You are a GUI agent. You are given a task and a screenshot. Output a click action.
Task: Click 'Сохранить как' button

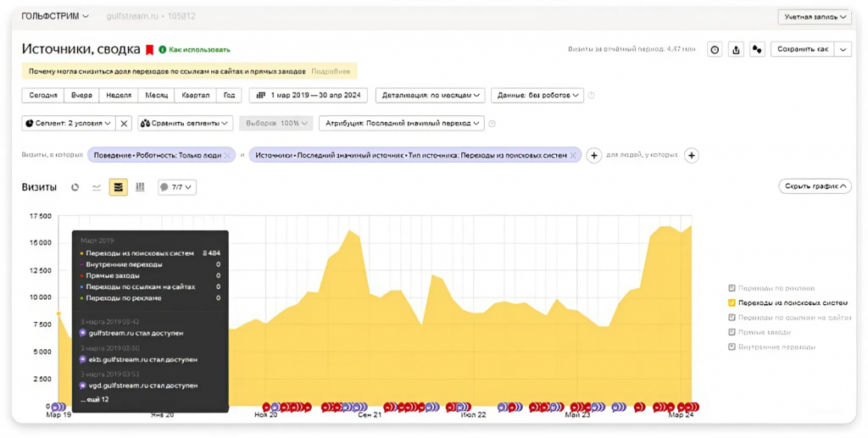pos(801,50)
